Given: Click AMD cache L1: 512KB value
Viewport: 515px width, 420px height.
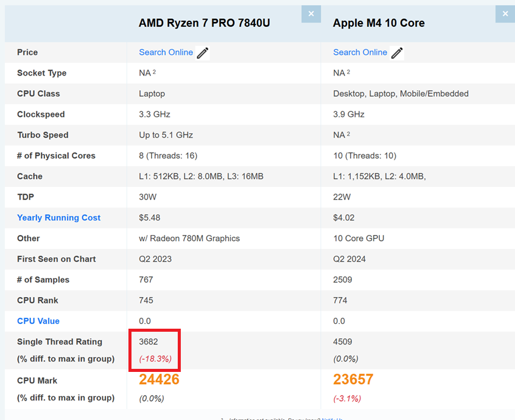Looking at the screenshot, I should pyautogui.click(x=201, y=177).
